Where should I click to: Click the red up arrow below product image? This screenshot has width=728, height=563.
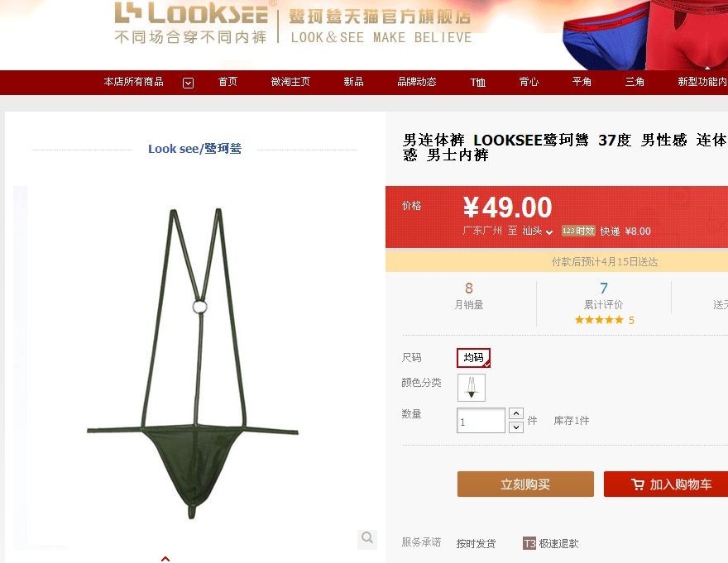click(165, 559)
